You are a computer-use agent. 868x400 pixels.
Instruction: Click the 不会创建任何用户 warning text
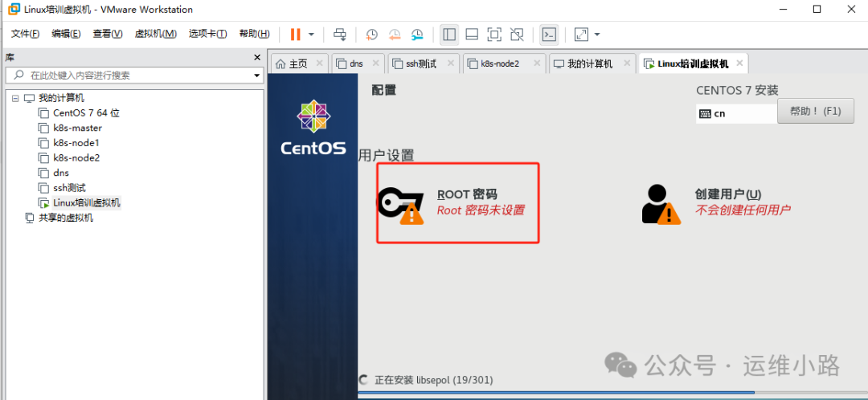pyautogui.click(x=743, y=210)
